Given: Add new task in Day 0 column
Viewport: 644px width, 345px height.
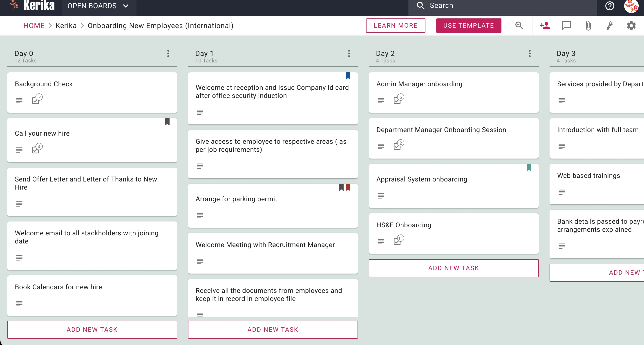Looking at the screenshot, I should tap(92, 330).
